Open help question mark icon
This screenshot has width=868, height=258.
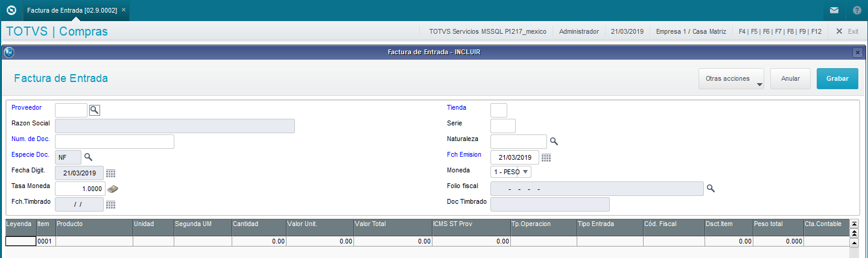coord(857,10)
